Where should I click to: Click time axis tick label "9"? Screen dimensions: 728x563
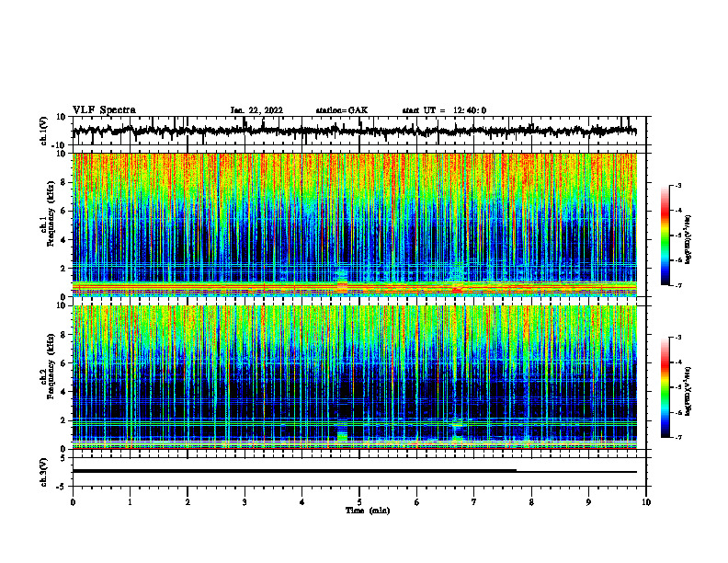coord(588,502)
